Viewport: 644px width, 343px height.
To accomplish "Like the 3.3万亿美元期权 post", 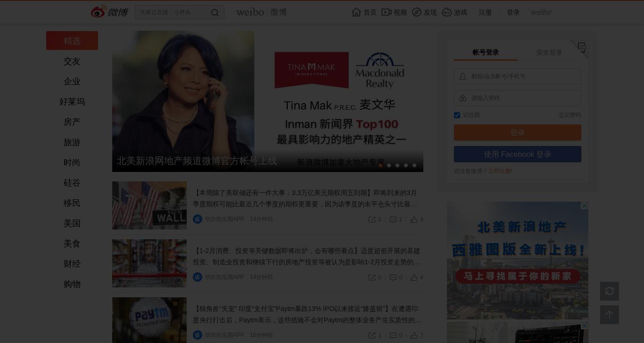I will tap(417, 220).
